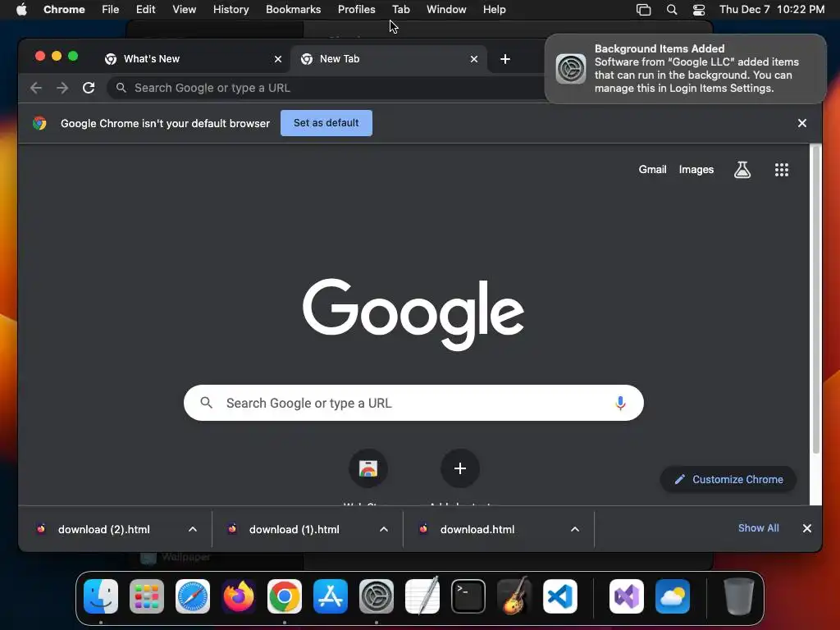Close the downloads bar

(807, 528)
